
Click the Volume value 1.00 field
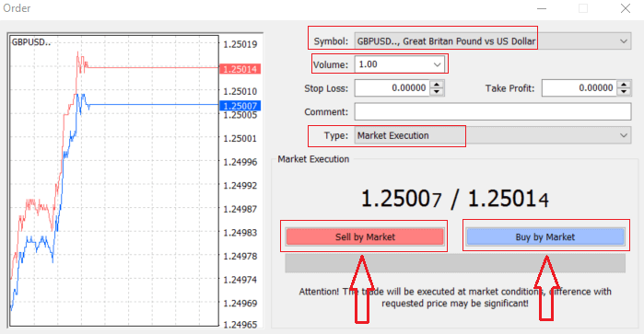click(393, 64)
